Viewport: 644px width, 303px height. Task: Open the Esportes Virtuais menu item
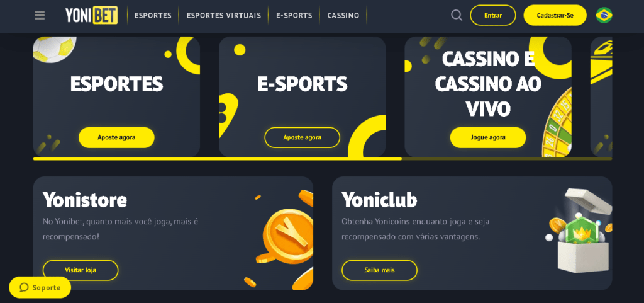click(223, 16)
